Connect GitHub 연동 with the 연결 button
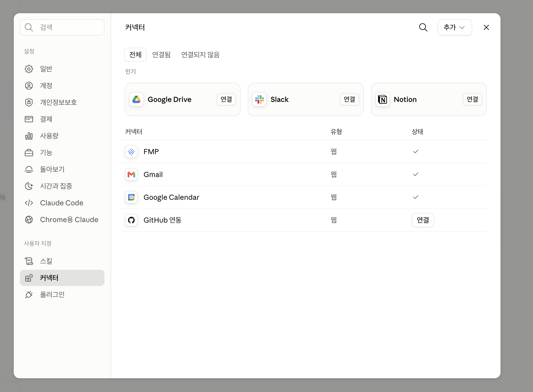The height and width of the screenshot is (392, 533). 423,220
